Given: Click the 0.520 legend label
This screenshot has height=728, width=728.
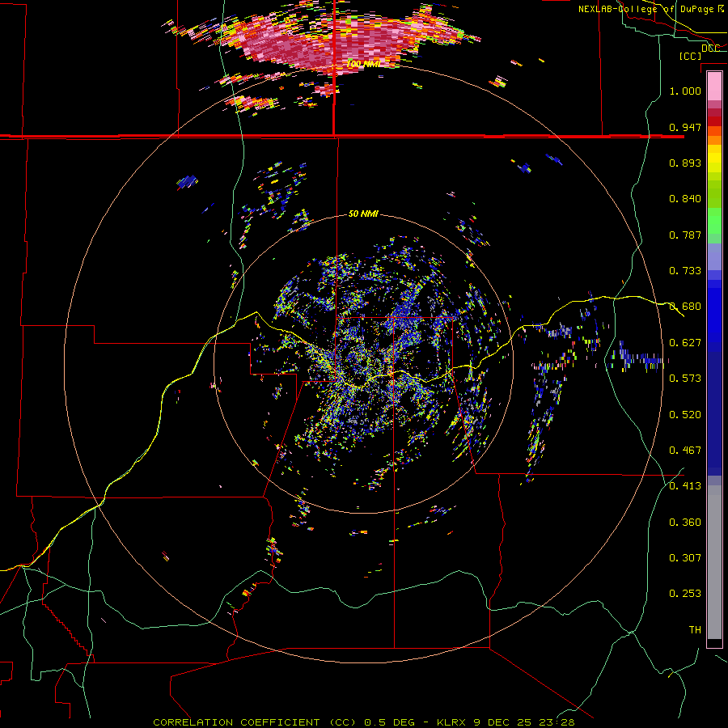Looking at the screenshot, I should (685, 415).
